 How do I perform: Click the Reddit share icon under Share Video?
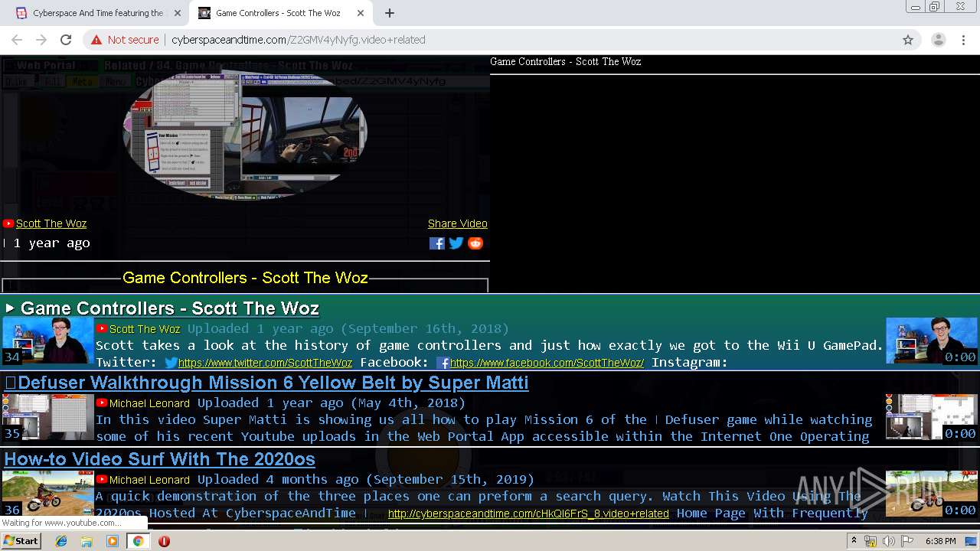475,243
